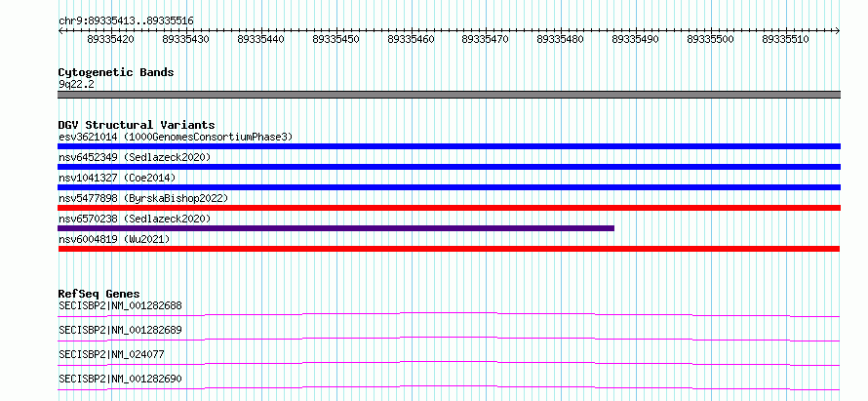Select the blue esv3621014 variant bar

pyautogui.click(x=449, y=146)
